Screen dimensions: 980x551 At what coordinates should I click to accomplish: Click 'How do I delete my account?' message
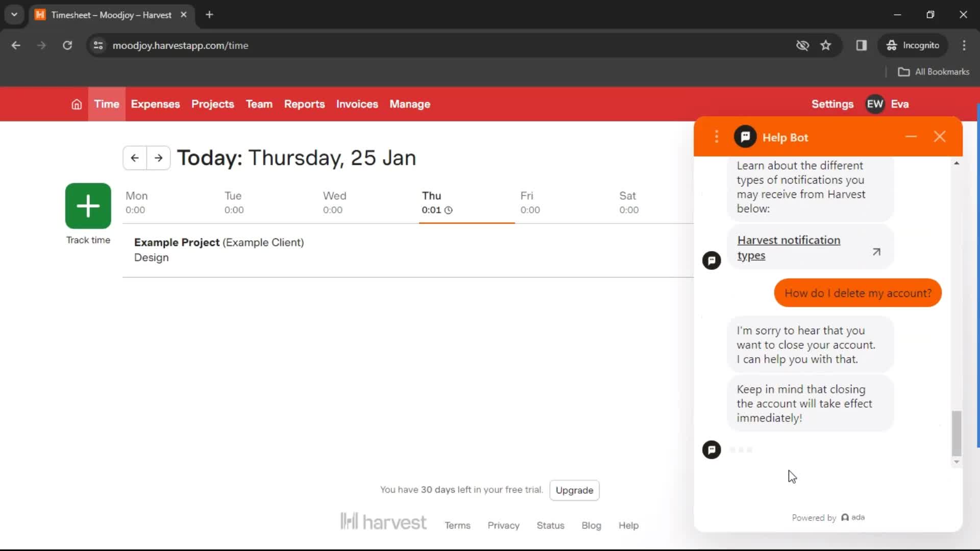coord(857,293)
